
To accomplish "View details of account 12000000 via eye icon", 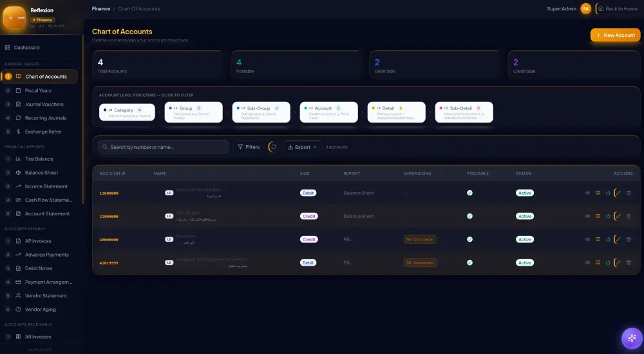I will [587, 193].
